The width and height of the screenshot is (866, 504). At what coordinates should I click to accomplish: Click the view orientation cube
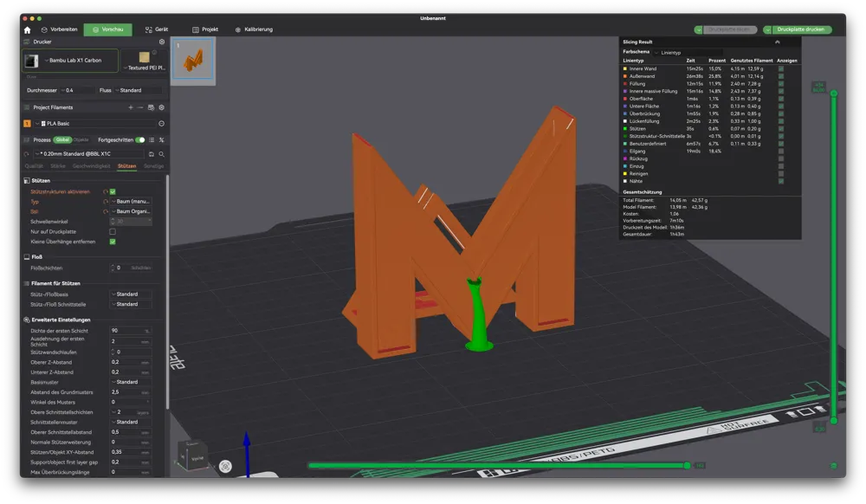pos(192,456)
